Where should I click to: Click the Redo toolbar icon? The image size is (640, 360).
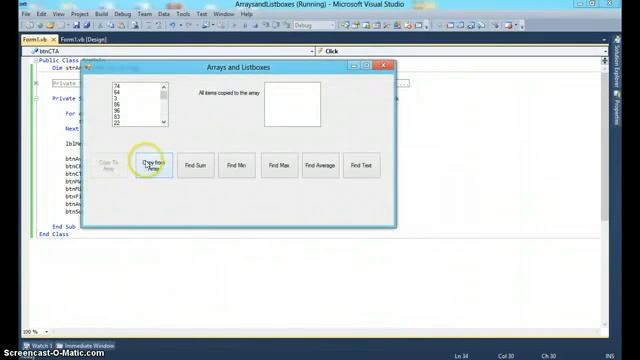[189, 25]
